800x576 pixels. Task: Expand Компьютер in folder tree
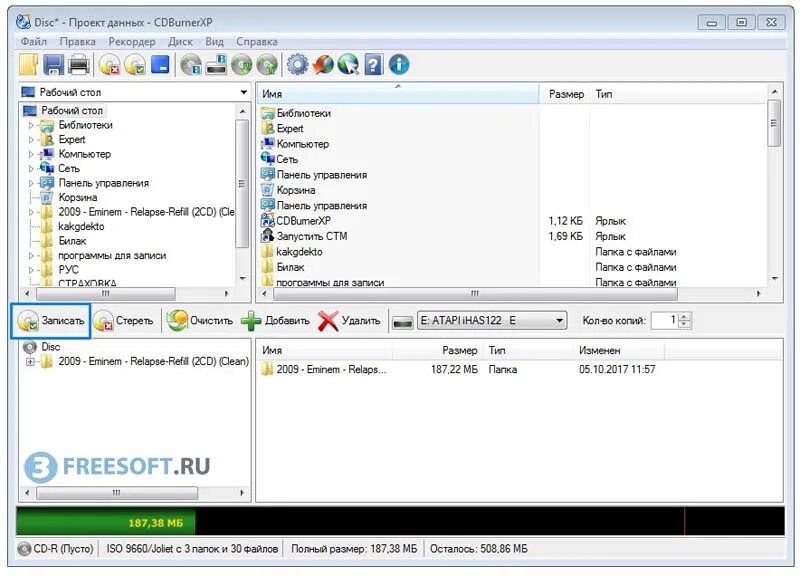coord(31,154)
